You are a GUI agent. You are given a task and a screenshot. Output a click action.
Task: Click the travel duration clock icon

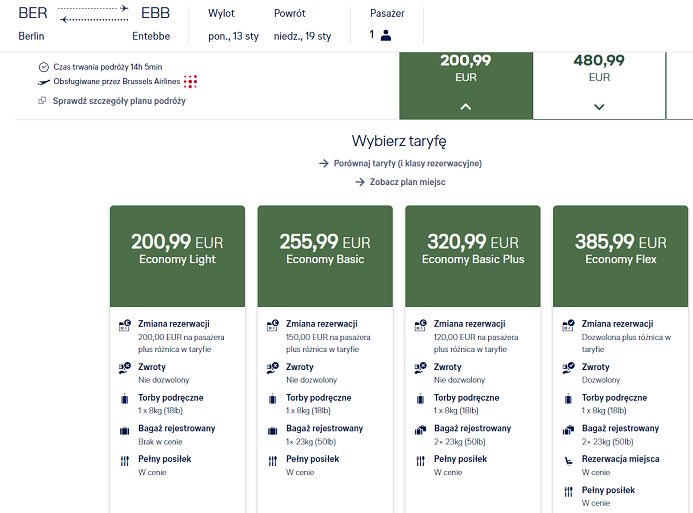43,67
